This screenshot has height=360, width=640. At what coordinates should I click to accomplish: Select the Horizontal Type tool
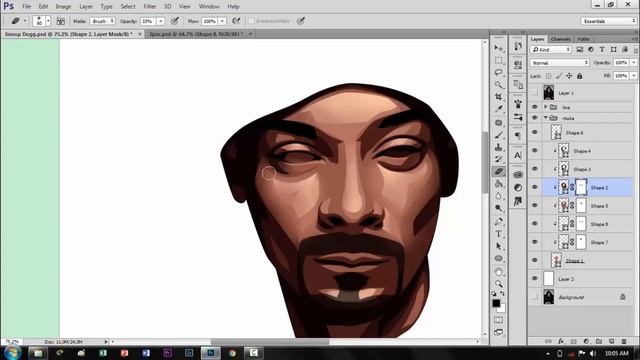coord(498,234)
